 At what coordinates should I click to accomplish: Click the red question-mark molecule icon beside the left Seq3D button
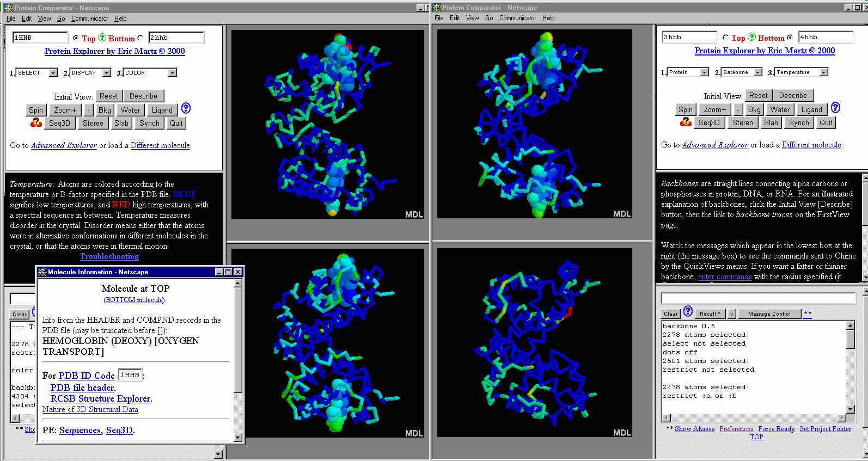(36, 123)
